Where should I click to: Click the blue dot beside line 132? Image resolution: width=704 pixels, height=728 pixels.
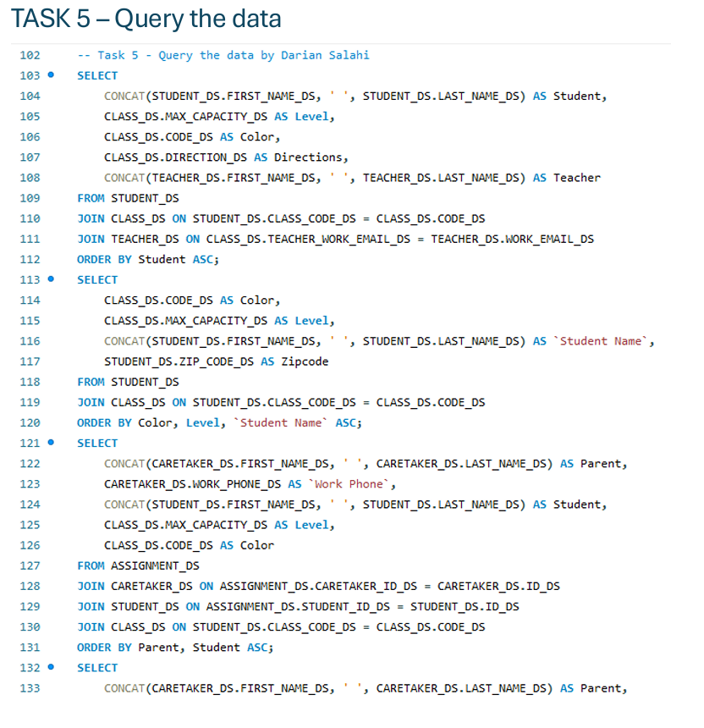click(x=52, y=668)
